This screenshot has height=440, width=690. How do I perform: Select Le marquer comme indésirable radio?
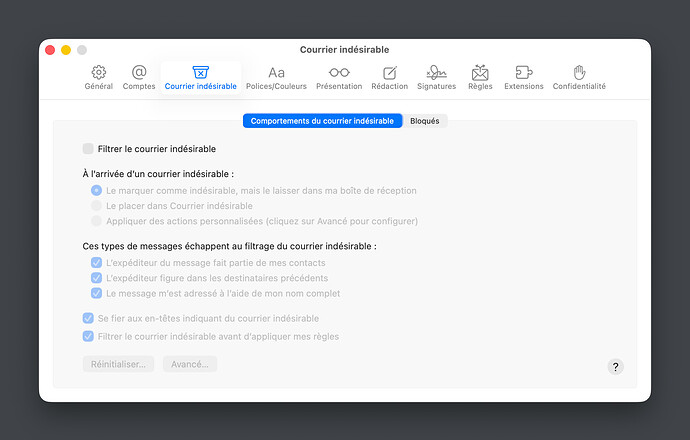click(x=96, y=191)
